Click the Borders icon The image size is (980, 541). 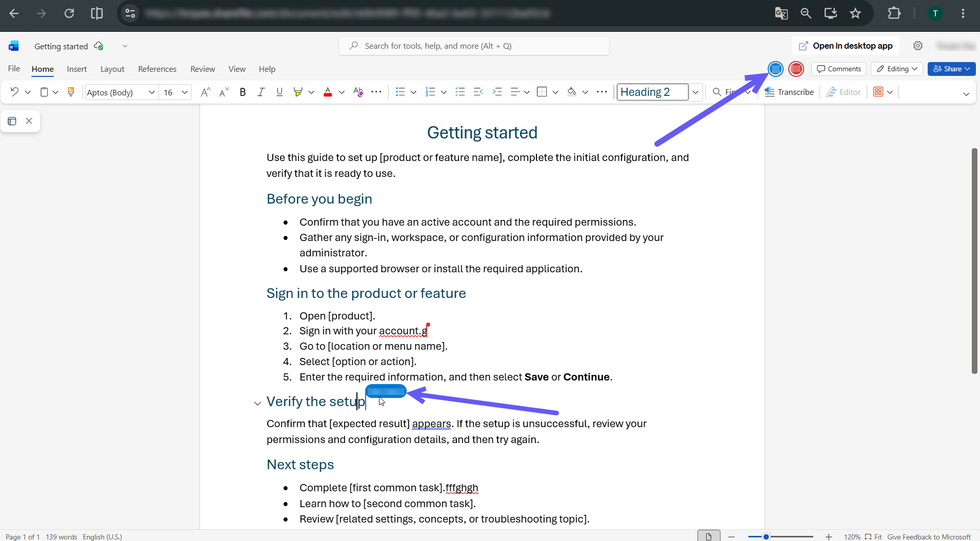(542, 92)
